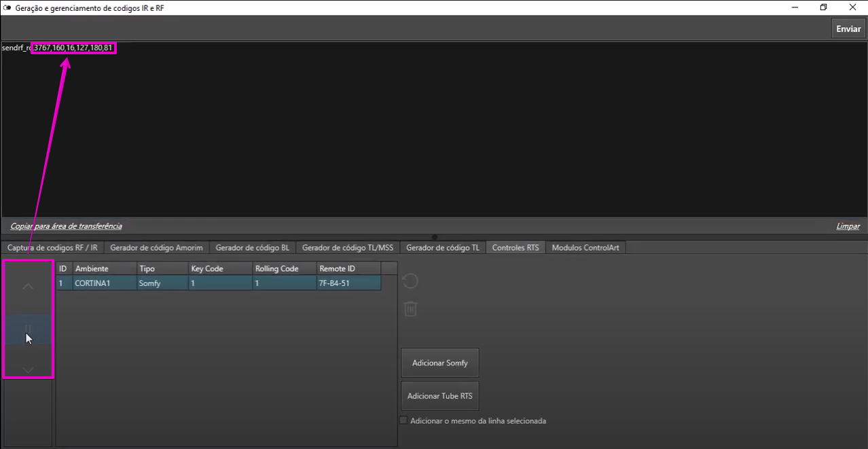Sort by the 'Rolling Code' column header
The height and width of the screenshot is (449, 868).
point(284,269)
